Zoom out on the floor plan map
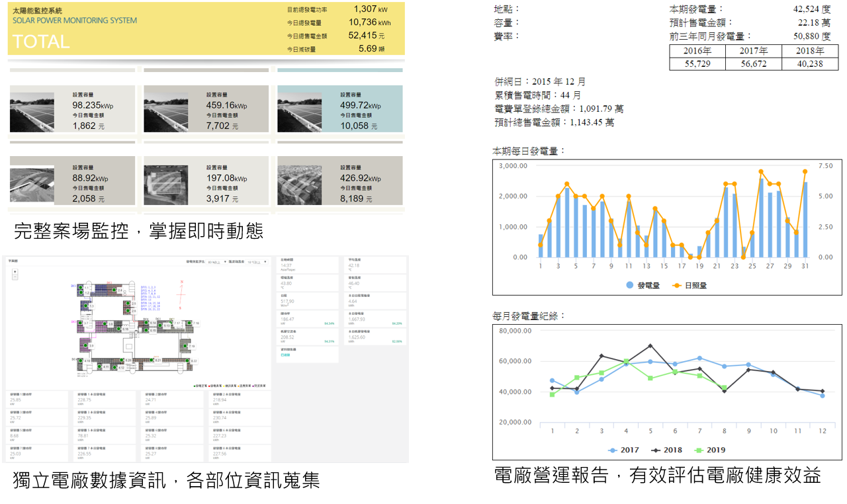Screen dimensions: 847x504 [15, 277]
